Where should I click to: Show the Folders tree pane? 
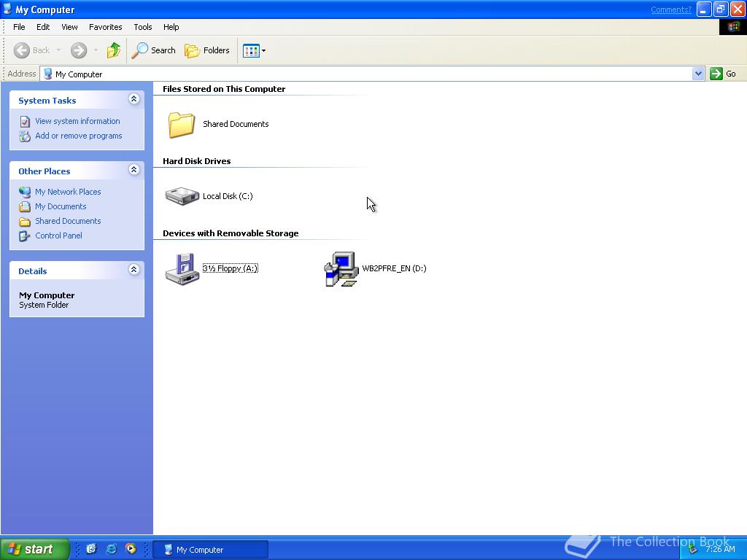point(206,50)
